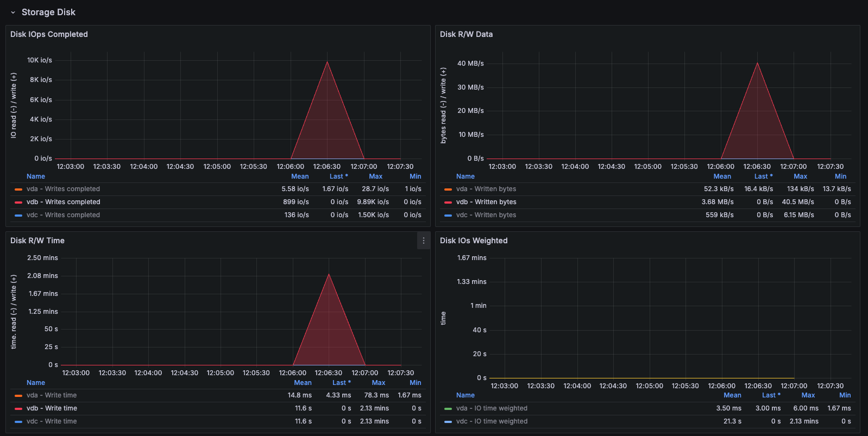Click the vdc Written bytes blue swatch
Viewport: 868px width, 436px height.
(x=448, y=216)
